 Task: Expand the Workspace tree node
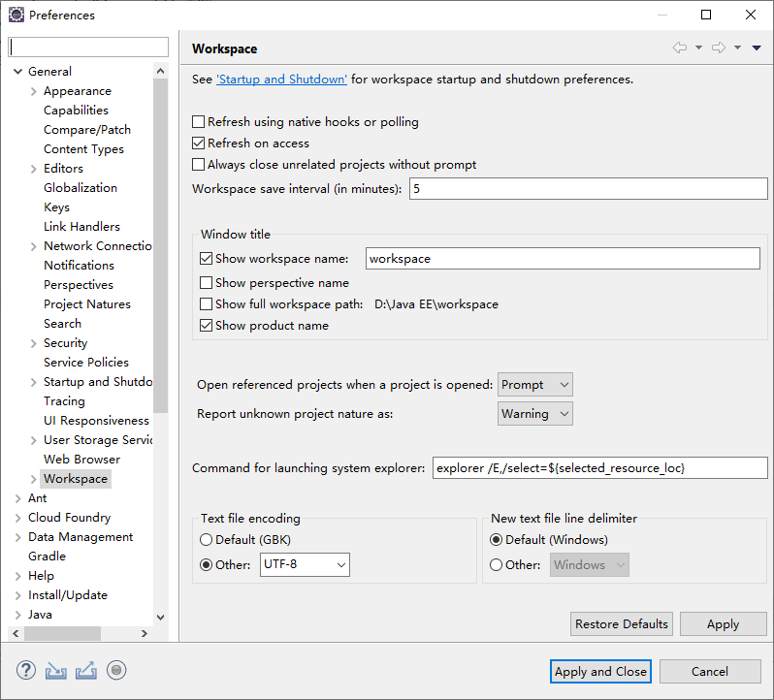(34, 479)
